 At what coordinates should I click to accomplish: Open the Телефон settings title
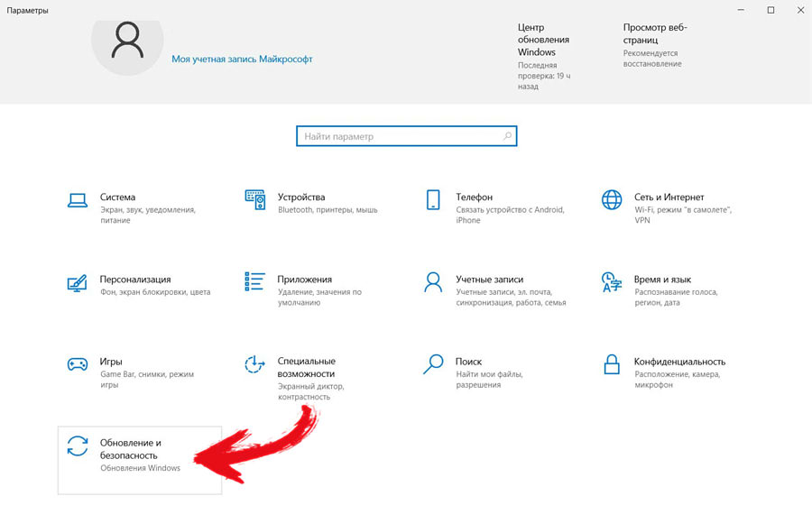474,197
